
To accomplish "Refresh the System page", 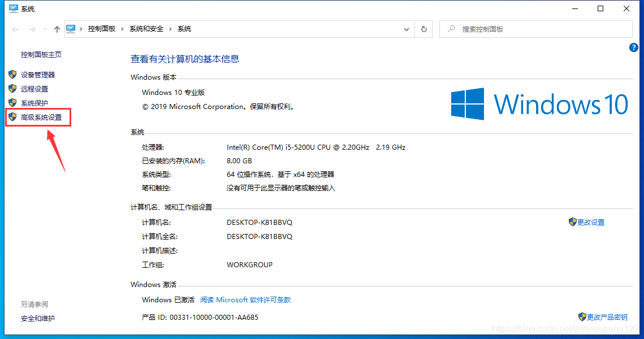I will tap(424, 29).
